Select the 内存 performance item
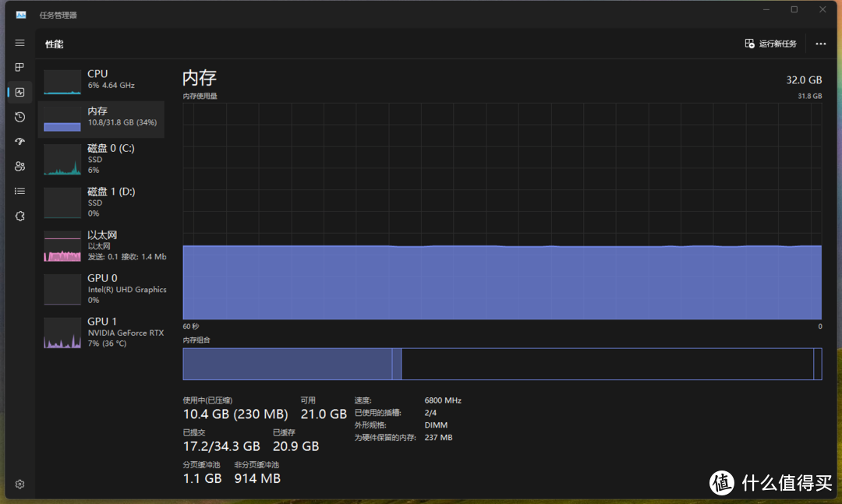This screenshot has height=504, width=842. [x=102, y=119]
